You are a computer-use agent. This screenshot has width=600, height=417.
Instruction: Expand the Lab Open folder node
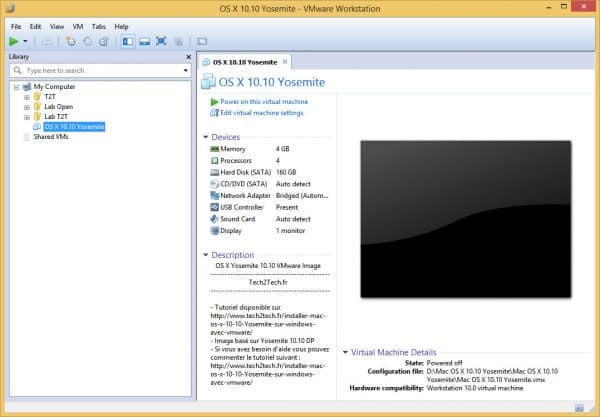pyautogui.click(x=27, y=107)
